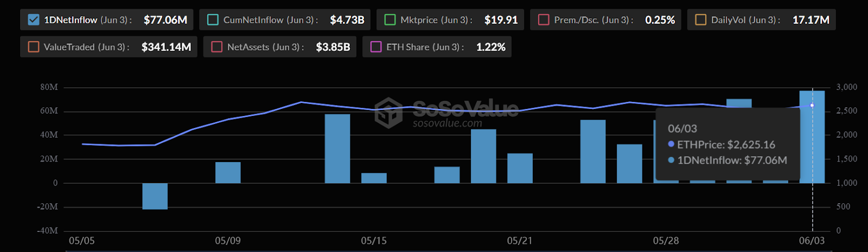Show the ETH Share series
Screen dimensions: 868x252
376,47
